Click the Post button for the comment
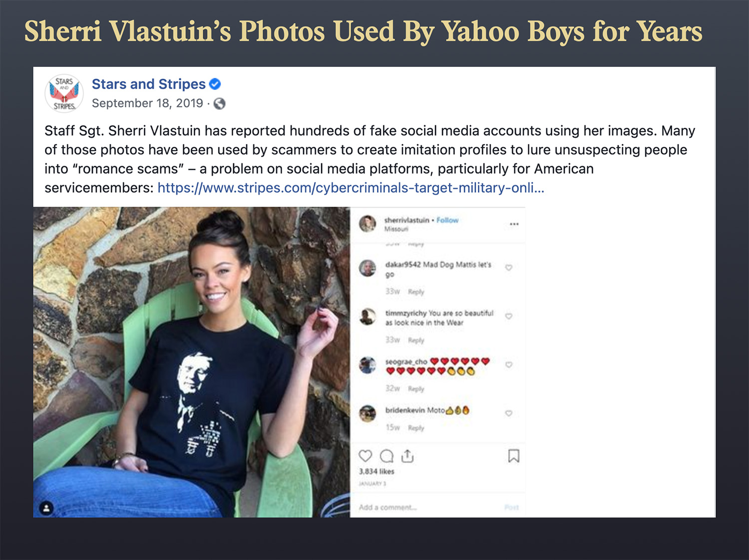 click(x=511, y=507)
